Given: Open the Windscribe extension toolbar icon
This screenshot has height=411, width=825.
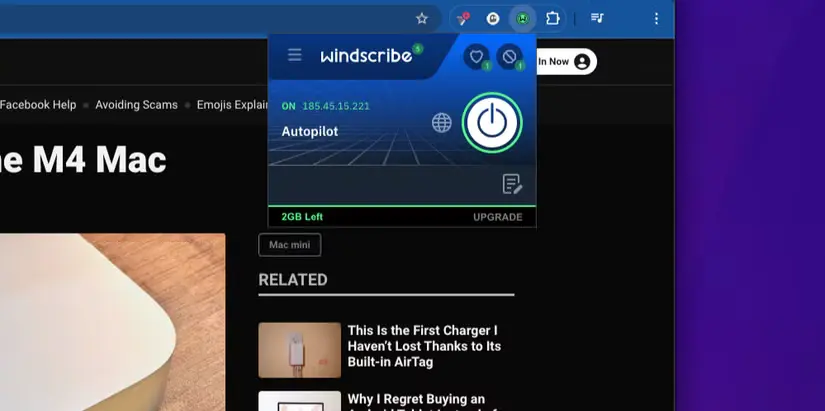Looking at the screenshot, I should pyautogui.click(x=522, y=19).
